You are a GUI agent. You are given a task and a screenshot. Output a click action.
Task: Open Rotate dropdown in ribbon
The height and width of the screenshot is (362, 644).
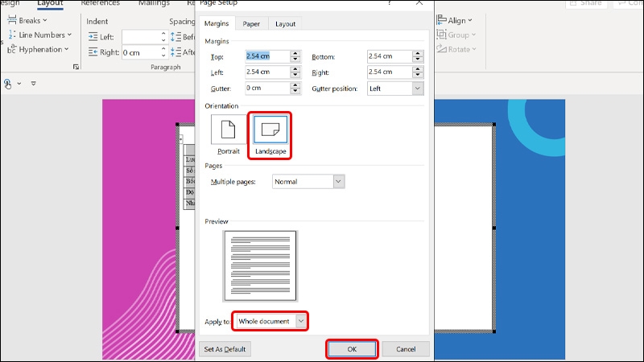pyautogui.click(x=456, y=49)
